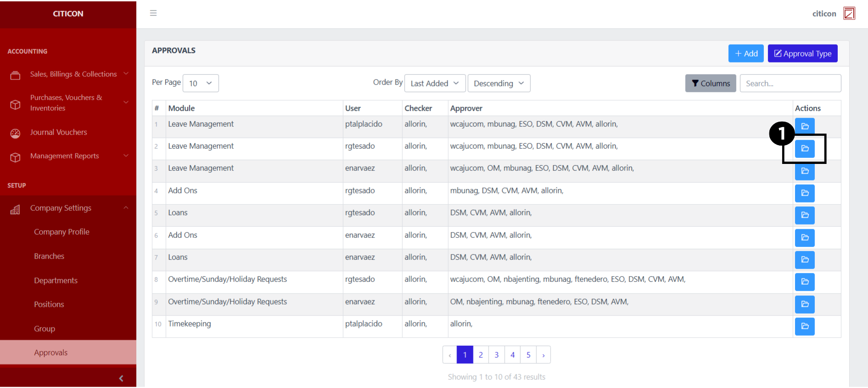
Task: Open folder action for Timekeeping row
Action: (x=804, y=326)
